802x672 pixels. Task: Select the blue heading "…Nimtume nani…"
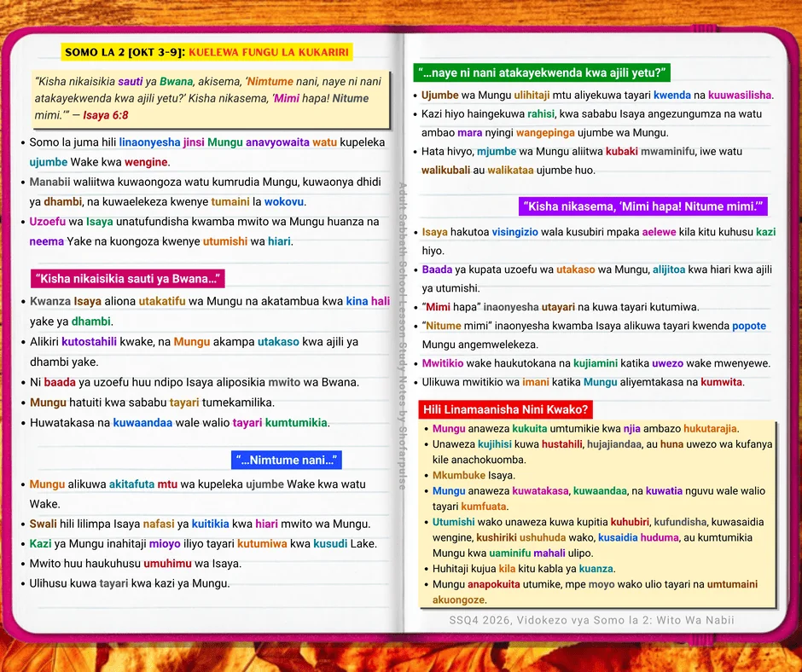pos(287,460)
